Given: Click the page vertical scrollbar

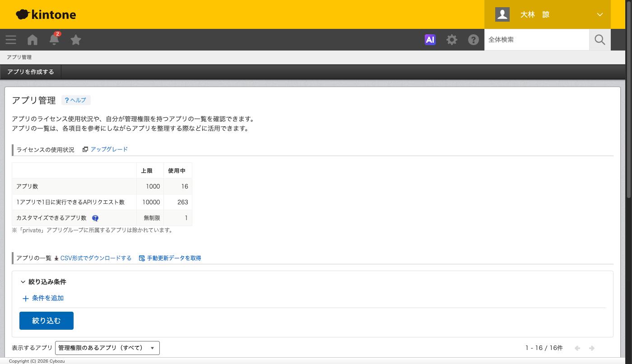Looking at the screenshot, I should [x=629, y=99].
